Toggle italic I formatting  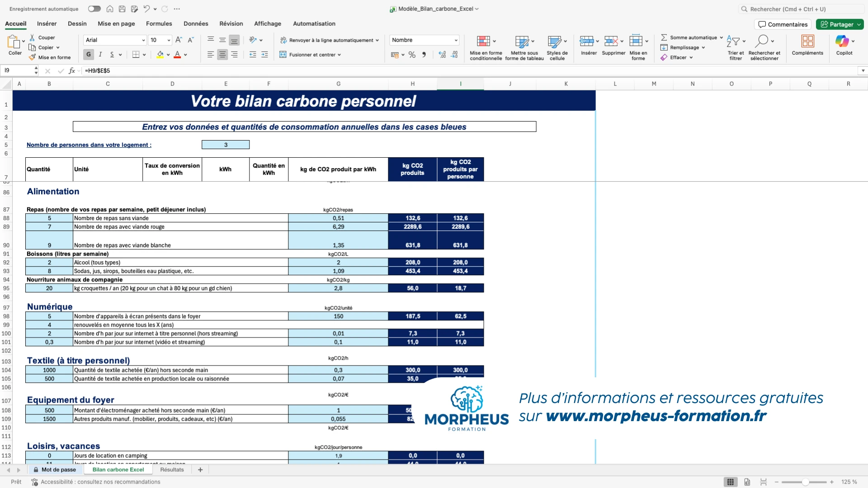pos(100,55)
